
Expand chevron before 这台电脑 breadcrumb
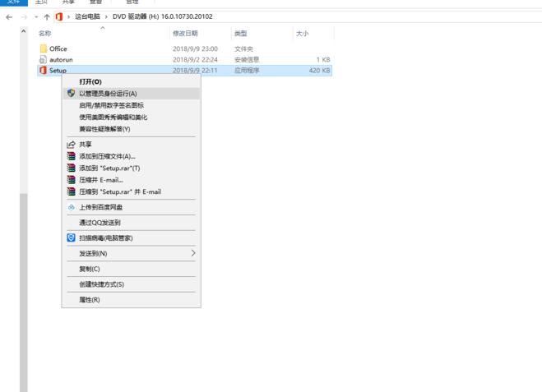[x=68, y=16]
